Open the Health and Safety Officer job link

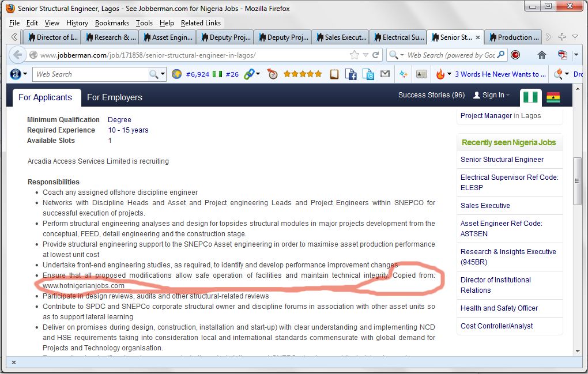499,308
